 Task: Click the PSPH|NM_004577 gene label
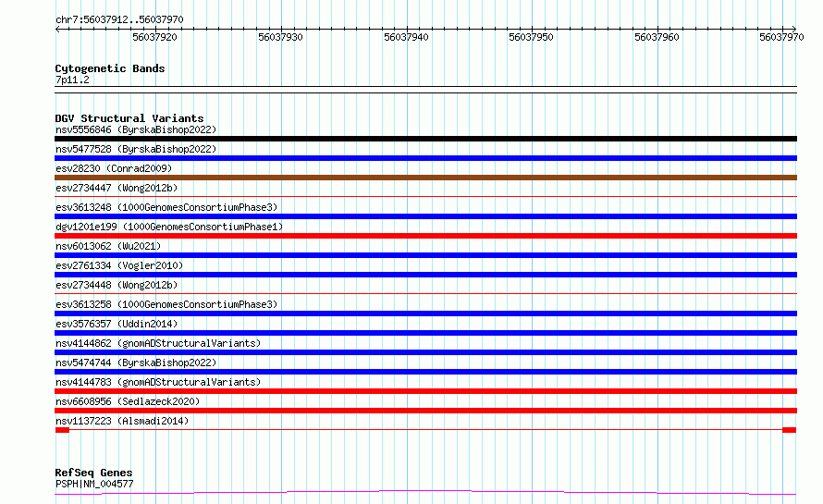(94, 484)
